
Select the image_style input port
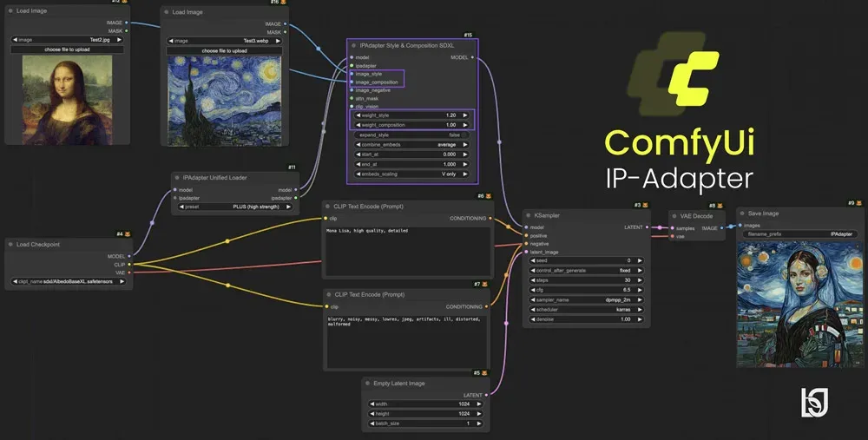tap(352, 74)
